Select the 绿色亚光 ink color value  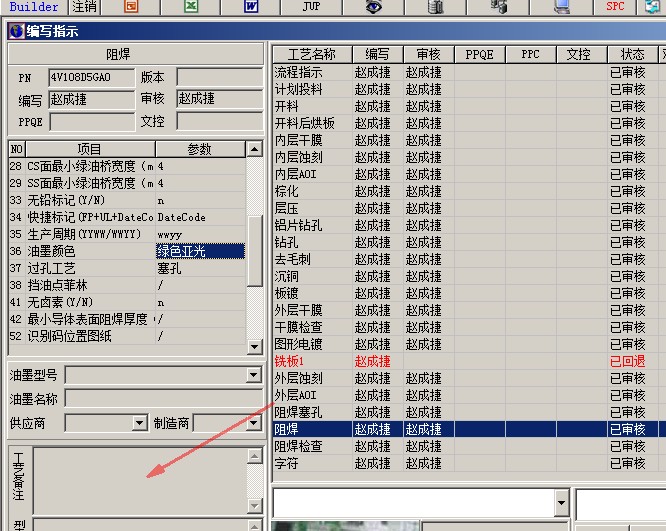tap(200, 251)
